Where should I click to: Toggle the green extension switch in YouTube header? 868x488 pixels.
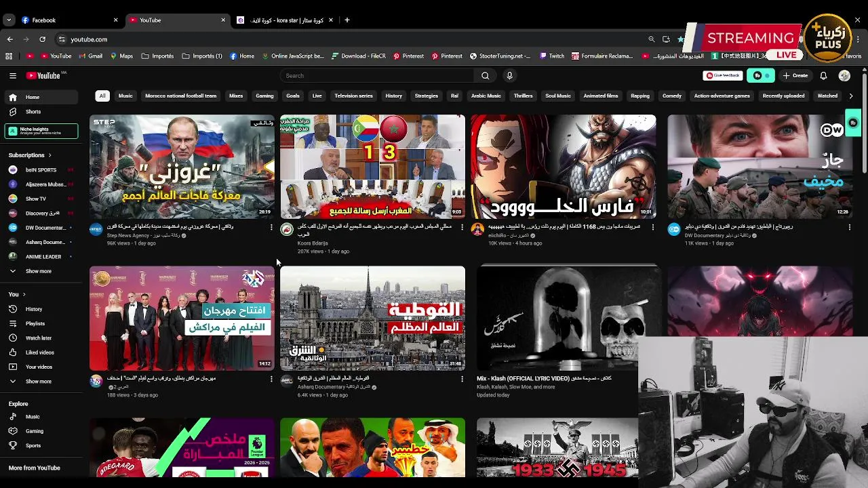[760, 76]
